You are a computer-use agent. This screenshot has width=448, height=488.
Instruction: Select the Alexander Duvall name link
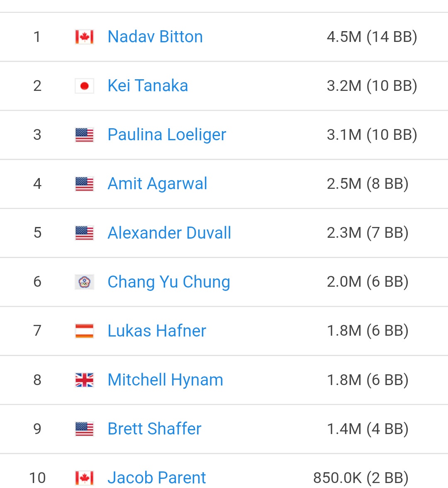pyautogui.click(x=169, y=233)
